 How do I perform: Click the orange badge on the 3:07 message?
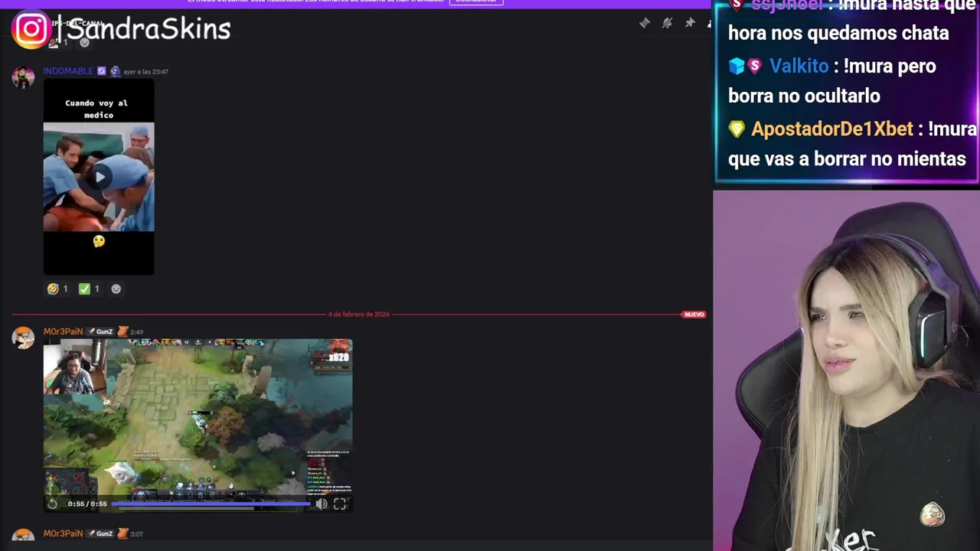[x=122, y=533]
